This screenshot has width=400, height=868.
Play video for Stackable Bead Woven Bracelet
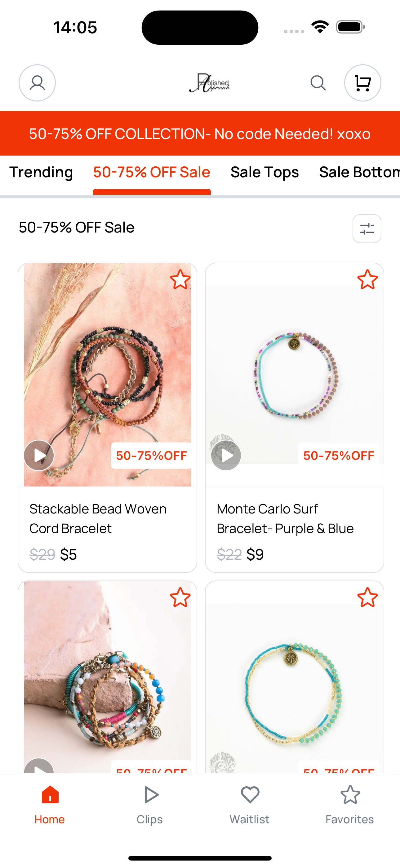coord(39,455)
